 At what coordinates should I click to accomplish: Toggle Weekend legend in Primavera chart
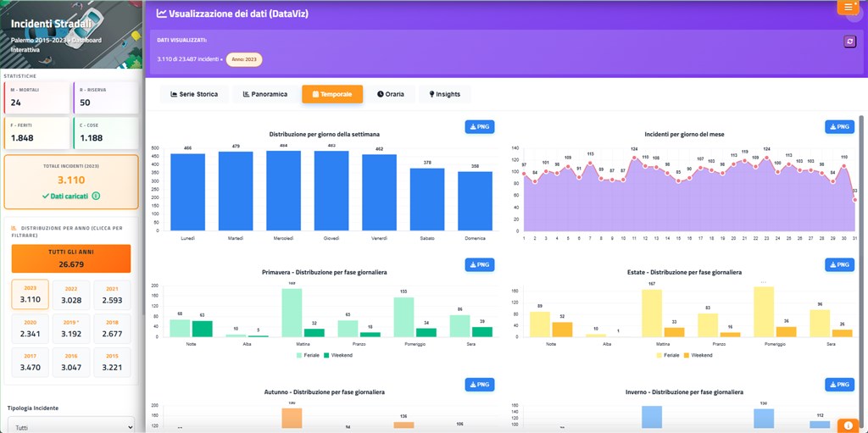point(339,355)
